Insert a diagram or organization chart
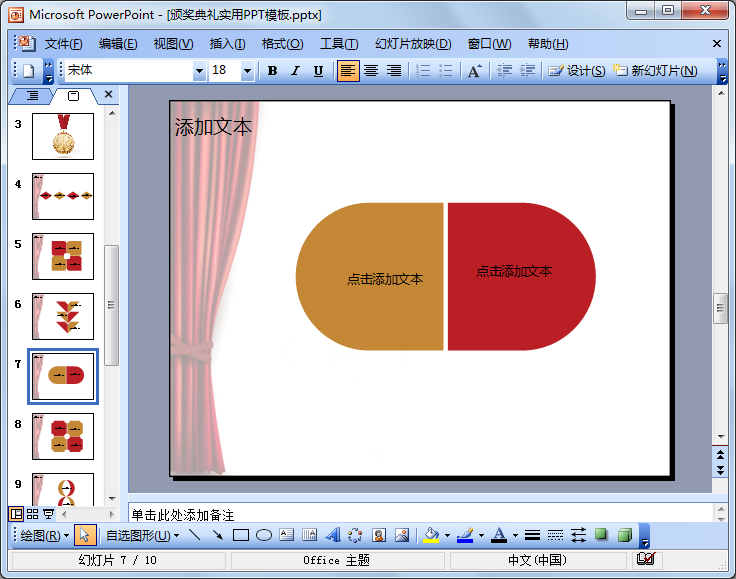The image size is (736, 579). [x=355, y=535]
